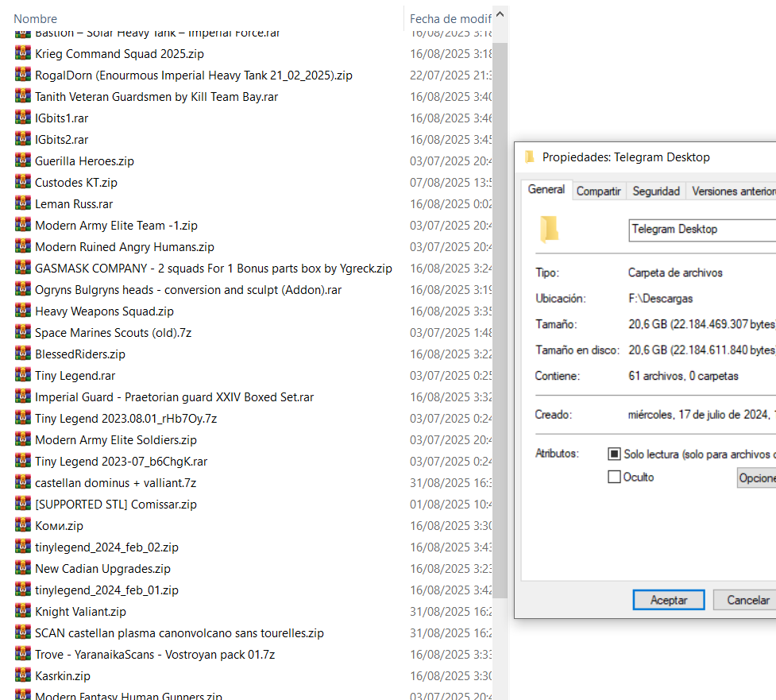Select Trove - YaranaikaScans - Vostroyan pack 01.7z

click(155, 655)
